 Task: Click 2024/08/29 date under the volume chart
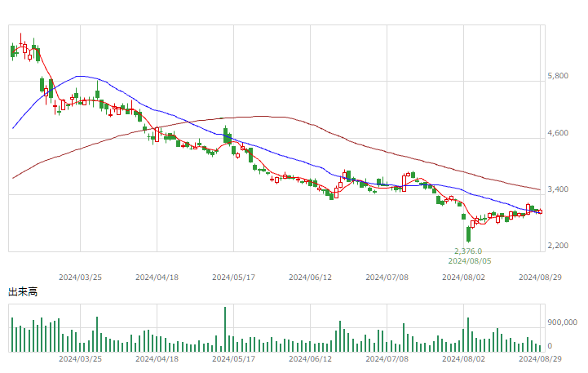540,359
